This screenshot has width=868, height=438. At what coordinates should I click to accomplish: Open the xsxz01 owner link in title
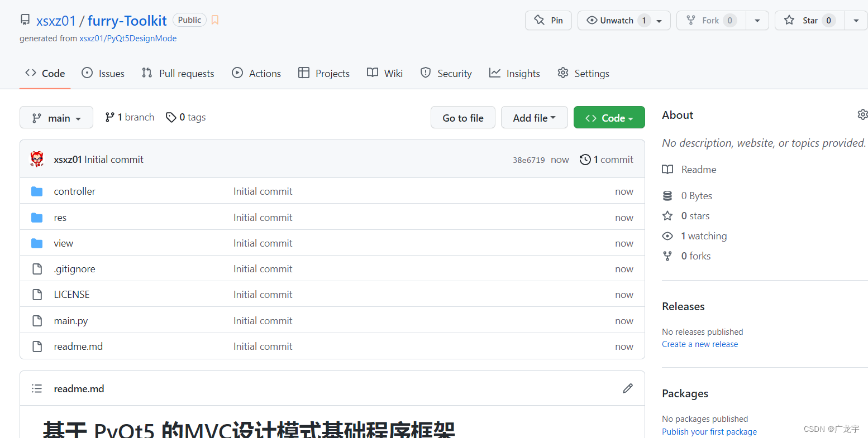[x=56, y=21]
